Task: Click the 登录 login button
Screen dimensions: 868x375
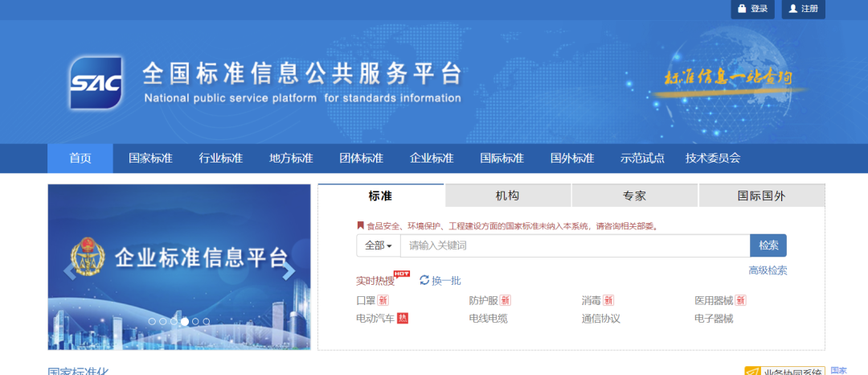Action: (753, 9)
